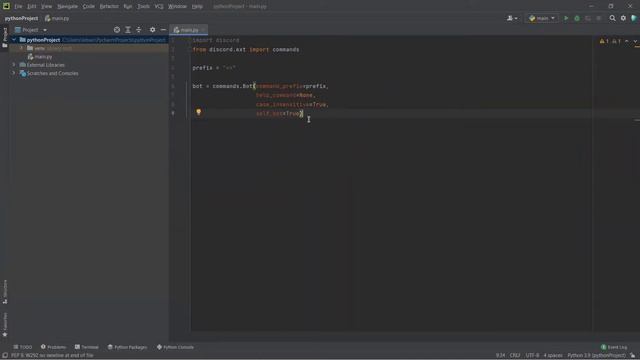
Task: Open the Tools menu
Action: 143,7
